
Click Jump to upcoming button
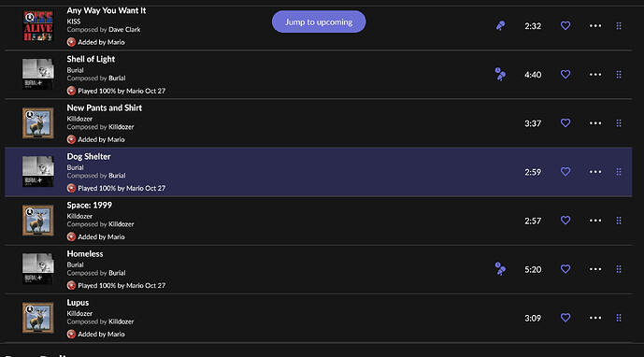(x=319, y=21)
